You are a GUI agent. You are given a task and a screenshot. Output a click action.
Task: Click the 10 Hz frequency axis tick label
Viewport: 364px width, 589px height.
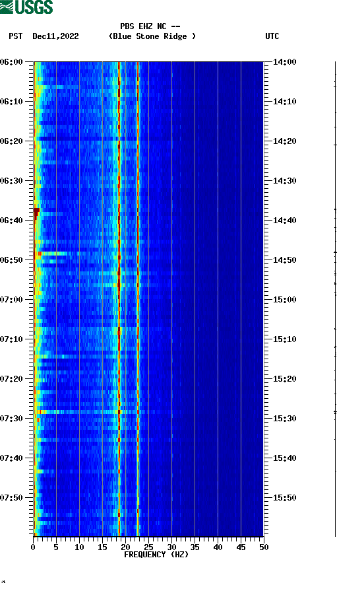click(79, 547)
